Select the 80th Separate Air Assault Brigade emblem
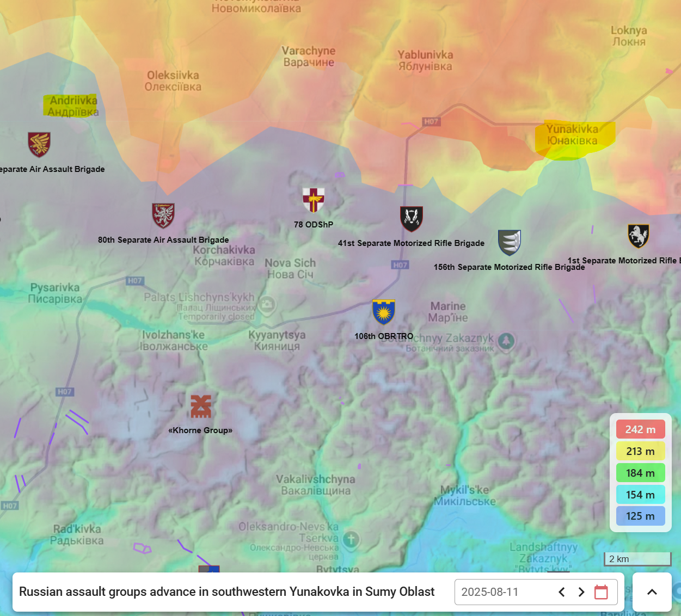The width and height of the screenshot is (681, 616). [x=163, y=215]
